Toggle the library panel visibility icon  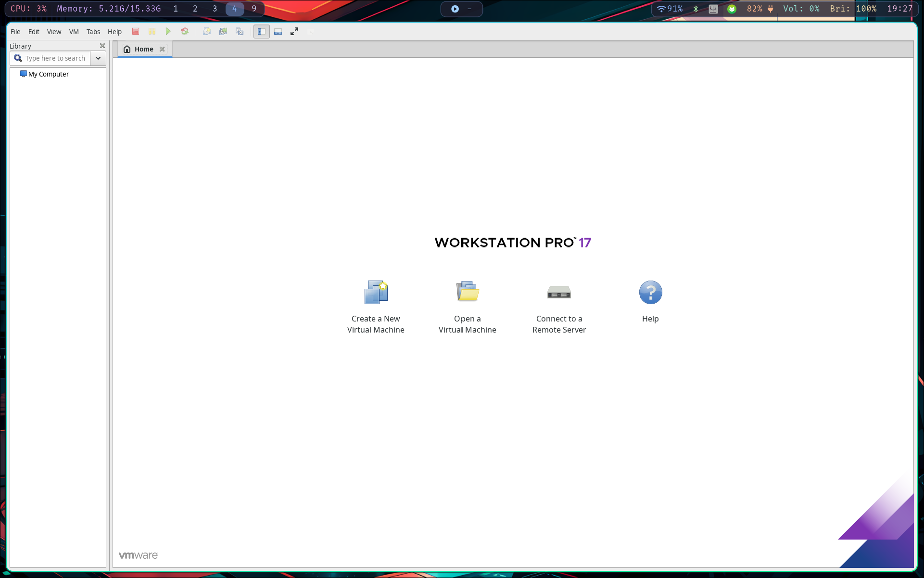point(261,31)
